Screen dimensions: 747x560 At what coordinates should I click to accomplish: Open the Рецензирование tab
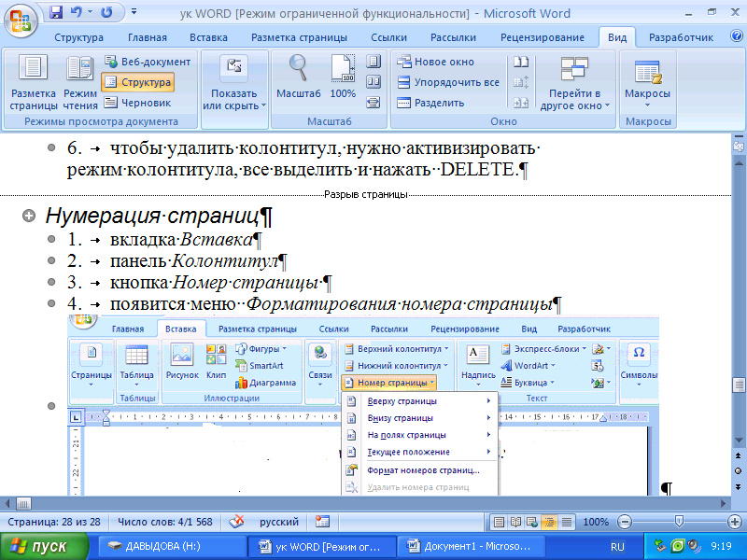(x=543, y=37)
